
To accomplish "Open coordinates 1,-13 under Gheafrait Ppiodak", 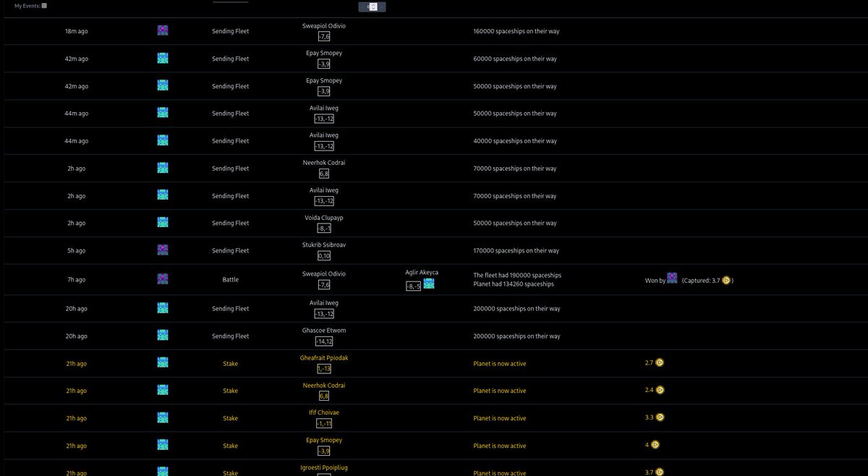I will coord(324,369).
